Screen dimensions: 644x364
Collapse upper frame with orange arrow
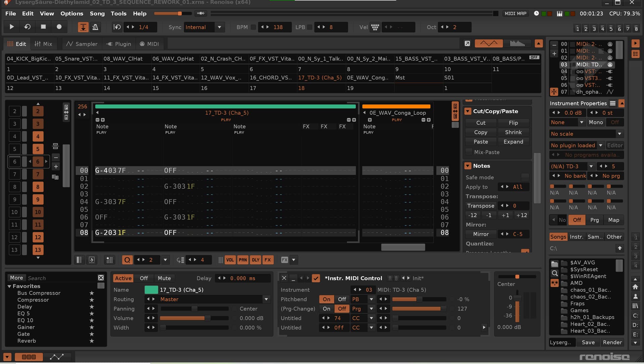(x=539, y=44)
